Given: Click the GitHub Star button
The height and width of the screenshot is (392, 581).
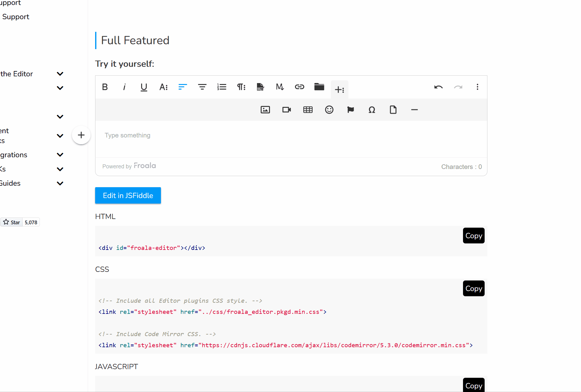Looking at the screenshot, I should point(11,222).
